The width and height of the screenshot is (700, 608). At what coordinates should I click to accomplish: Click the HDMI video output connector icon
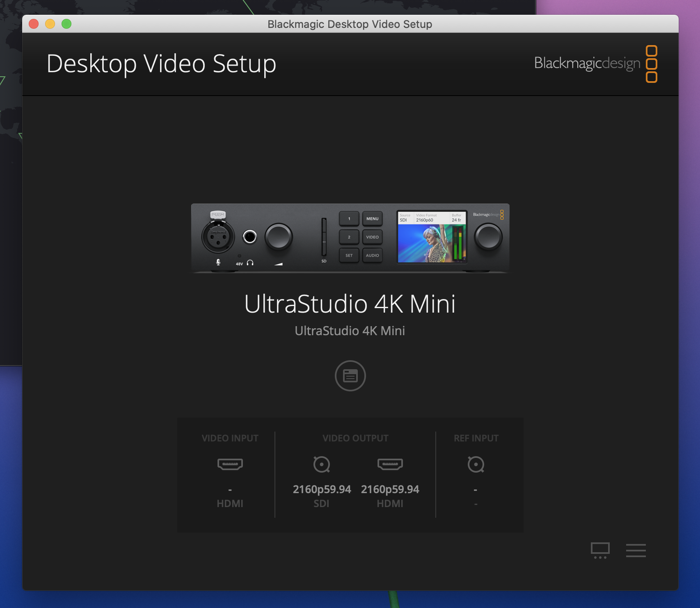[x=390, y=464]
